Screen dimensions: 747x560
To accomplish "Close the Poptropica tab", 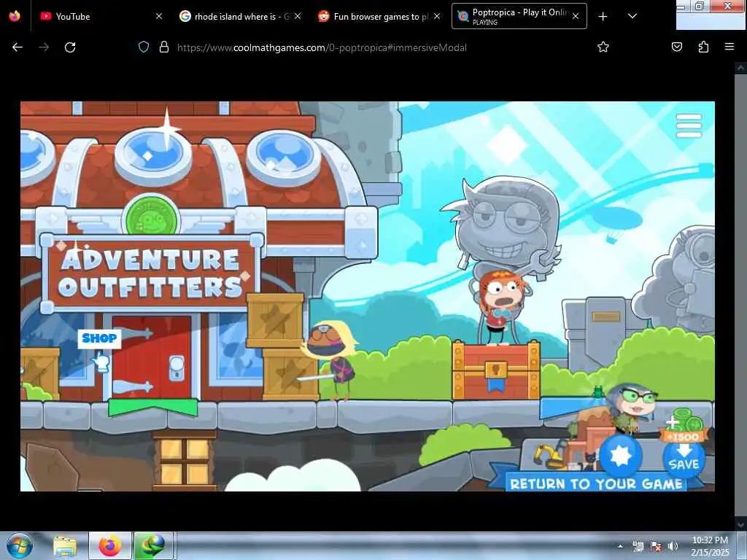I will [576, 16].
